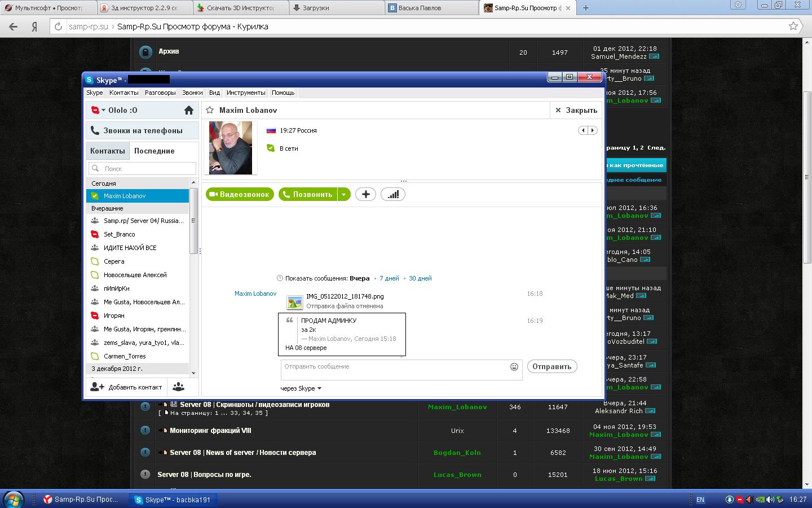Show messages from Вчера

pyautogui.click(x=360, y=278)
